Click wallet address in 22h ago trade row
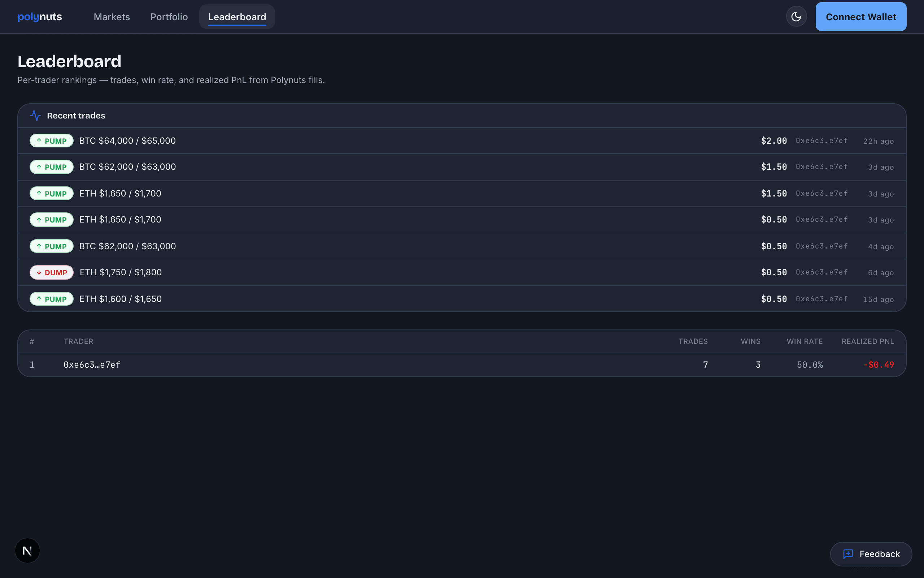The width and height of the screenshot is (924, 578). [x=821, y=141]
